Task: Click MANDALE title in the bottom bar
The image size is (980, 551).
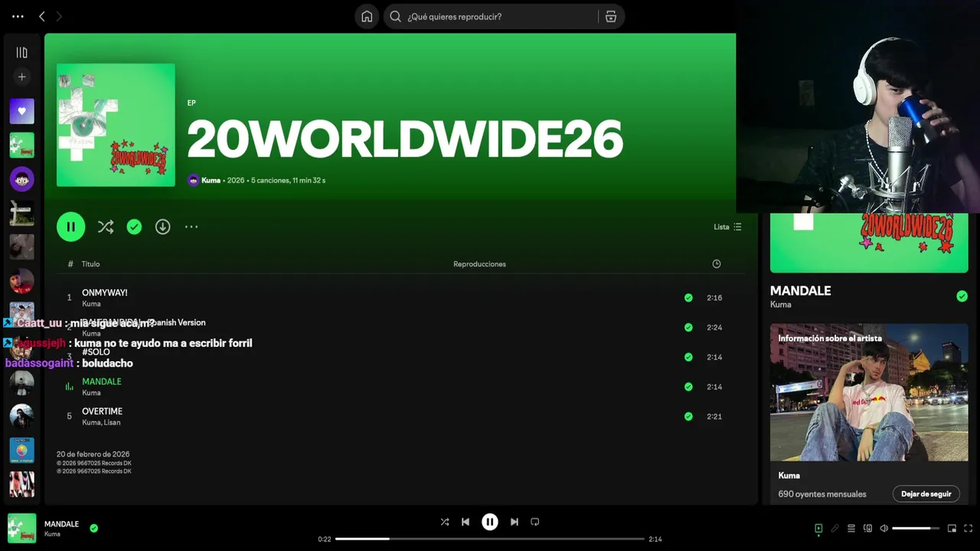Action: coord(61,524)
